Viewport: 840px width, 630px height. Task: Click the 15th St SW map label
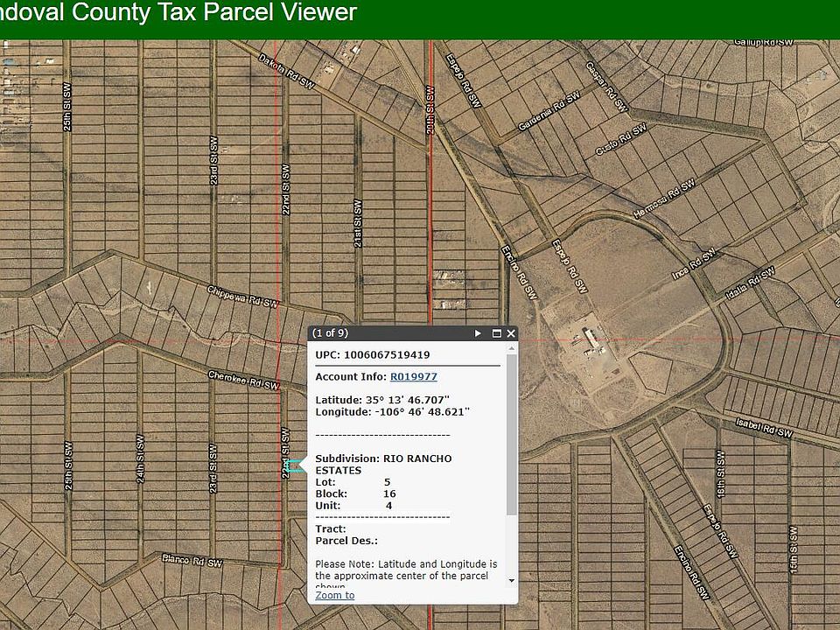(x=794, y=549)
